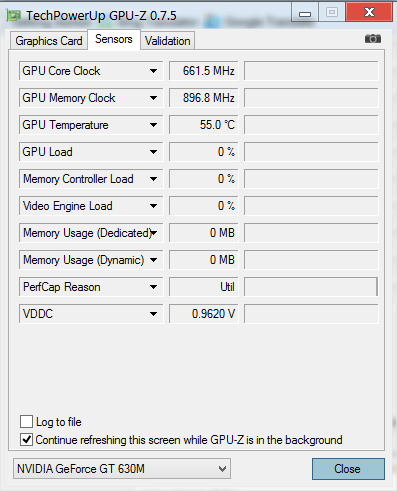Open the GPU Core Clock dropdown arrow
The image size is (397, 491).
(x=153, y=71)
